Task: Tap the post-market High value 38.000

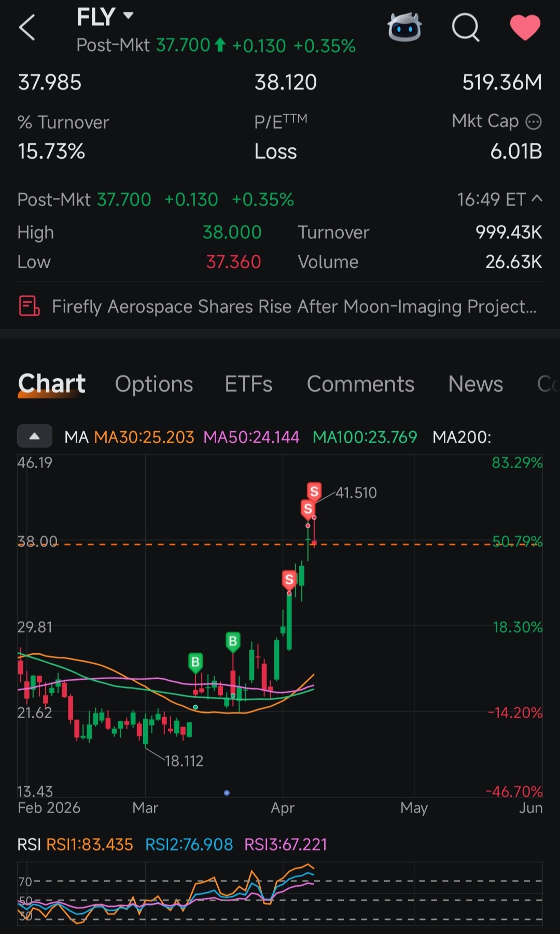Action: click(x=232, y=232)
